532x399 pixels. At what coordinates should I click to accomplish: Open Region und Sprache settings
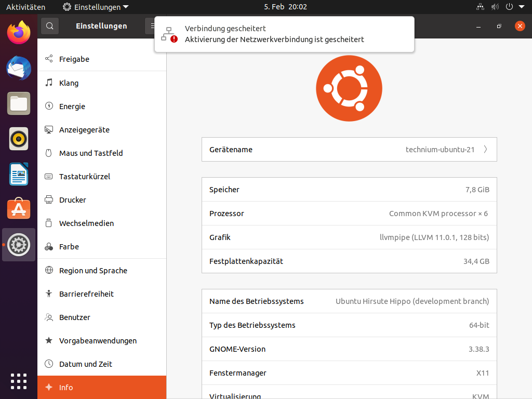(102, 270)
